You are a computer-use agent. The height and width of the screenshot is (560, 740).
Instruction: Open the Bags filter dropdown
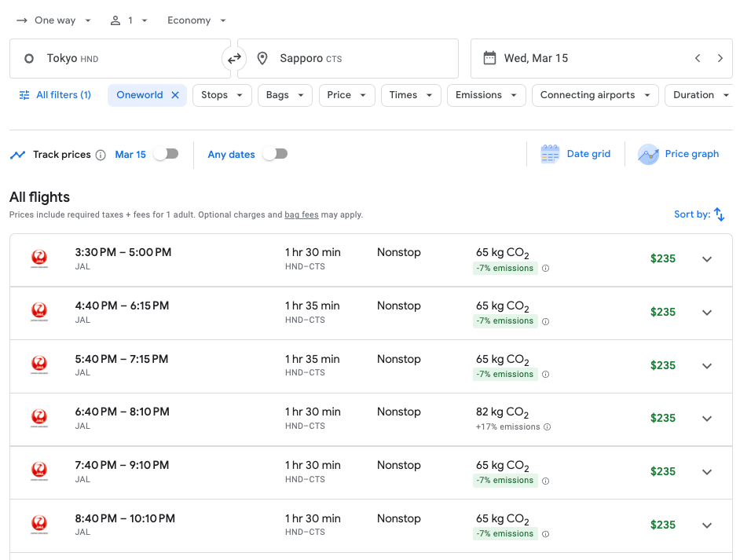pos(283,94)
